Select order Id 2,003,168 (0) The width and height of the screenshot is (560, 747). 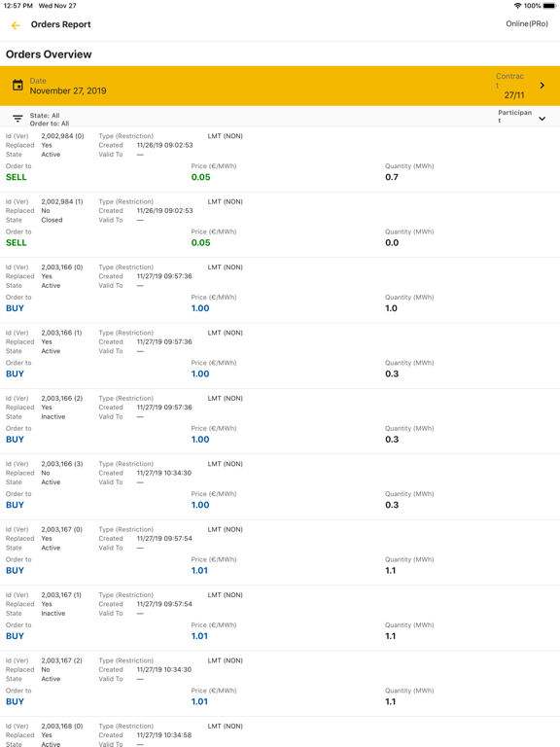62,727
